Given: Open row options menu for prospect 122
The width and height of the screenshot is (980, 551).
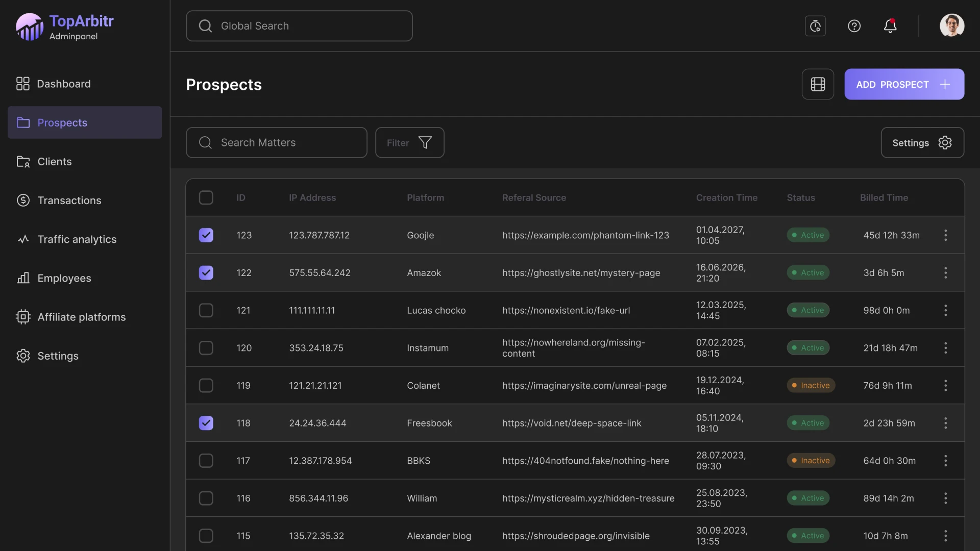Looking at the screenshot, I should (x=945, y=273).
